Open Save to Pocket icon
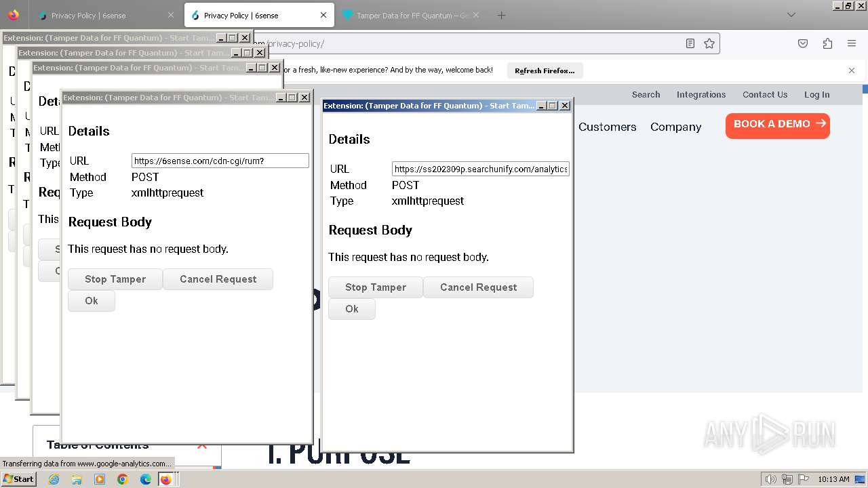This screenshot has height=488, width=868. click(x=803, y=43)
